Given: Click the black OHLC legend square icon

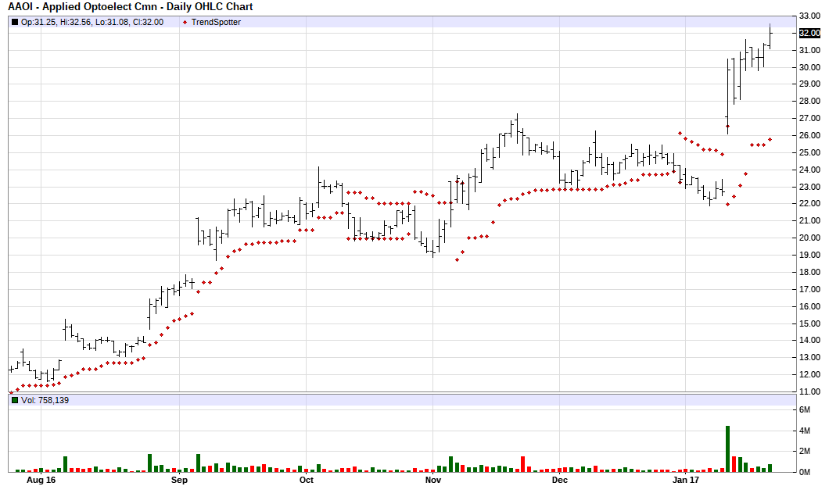Looking at the screenshot, I should pos(15,22).
